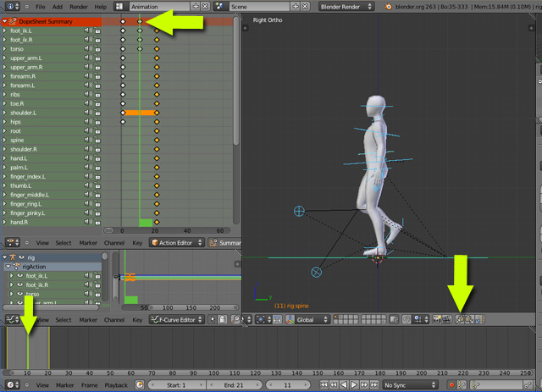Viewport: 542px width, 392px height.
Task: Expand the hips channel in dope sheet
Action: [x=4, y=122]
